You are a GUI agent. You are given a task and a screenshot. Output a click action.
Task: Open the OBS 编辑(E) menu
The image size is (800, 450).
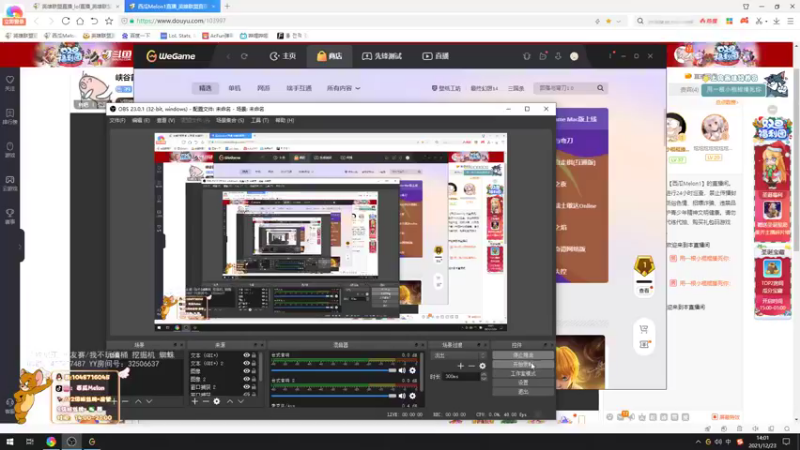click(x=141, y=120)
